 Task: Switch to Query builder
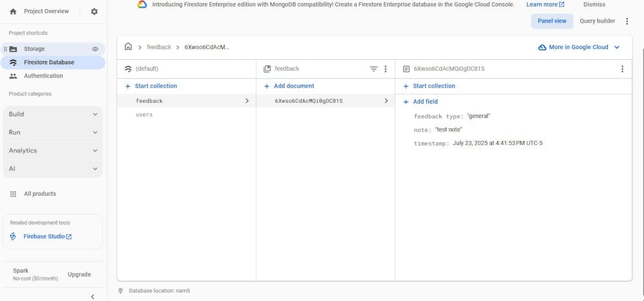click(597, 21)
